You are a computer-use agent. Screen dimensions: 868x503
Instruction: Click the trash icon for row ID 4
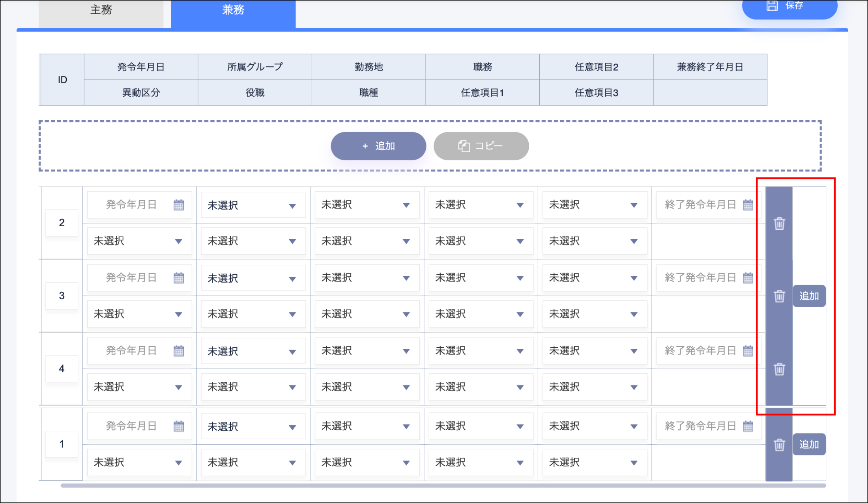click(779, 369)
